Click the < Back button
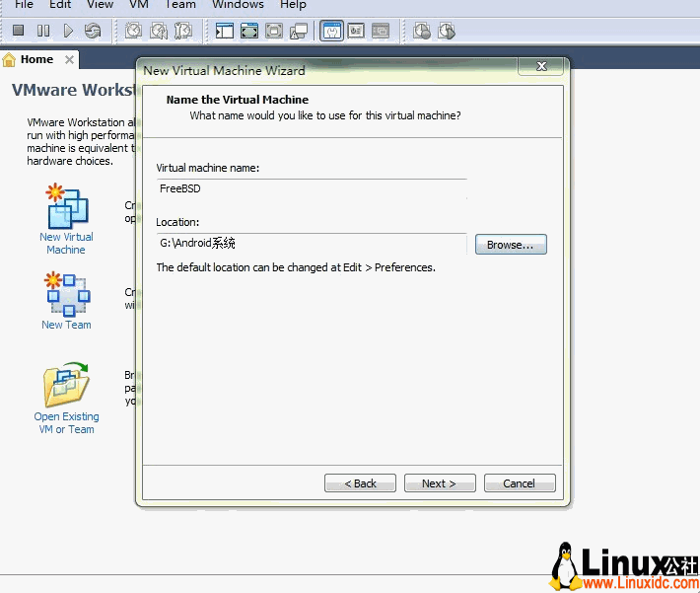Viewport: 700px width, 593px height. coord(360,483)
